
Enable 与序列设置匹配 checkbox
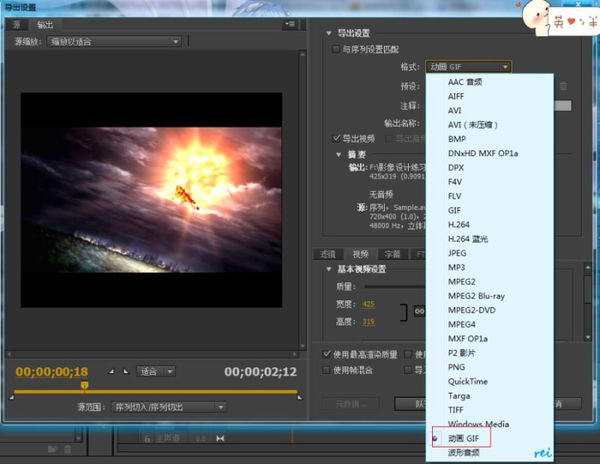(335, 49)
